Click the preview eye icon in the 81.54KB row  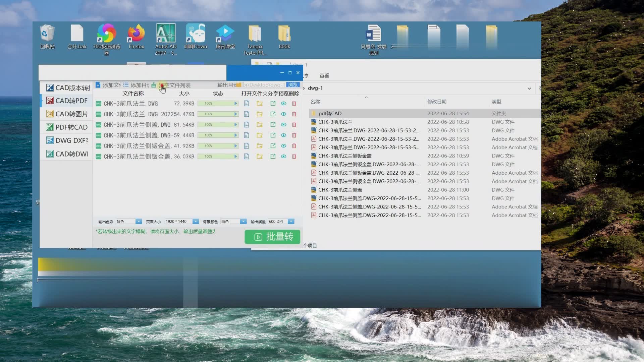[x=283, y=125]
